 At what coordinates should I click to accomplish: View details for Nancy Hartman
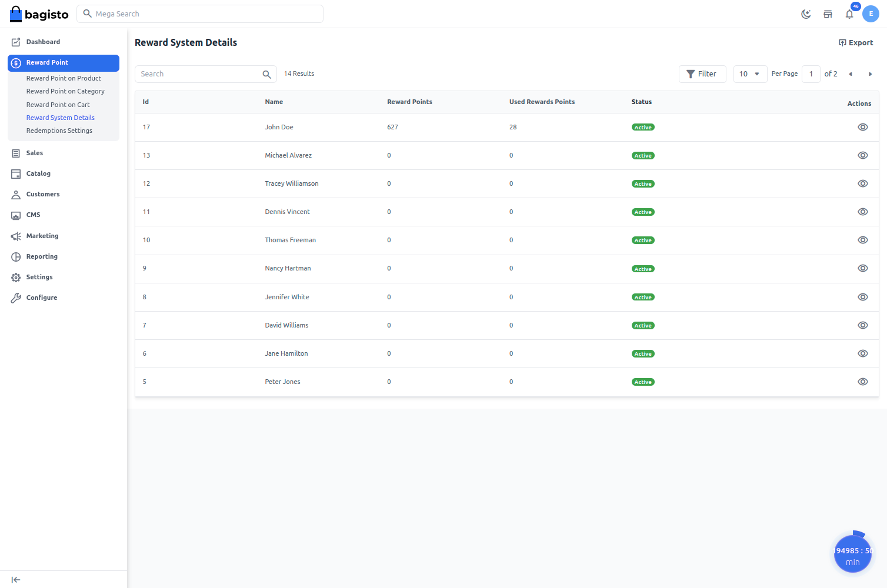[863, 268]
